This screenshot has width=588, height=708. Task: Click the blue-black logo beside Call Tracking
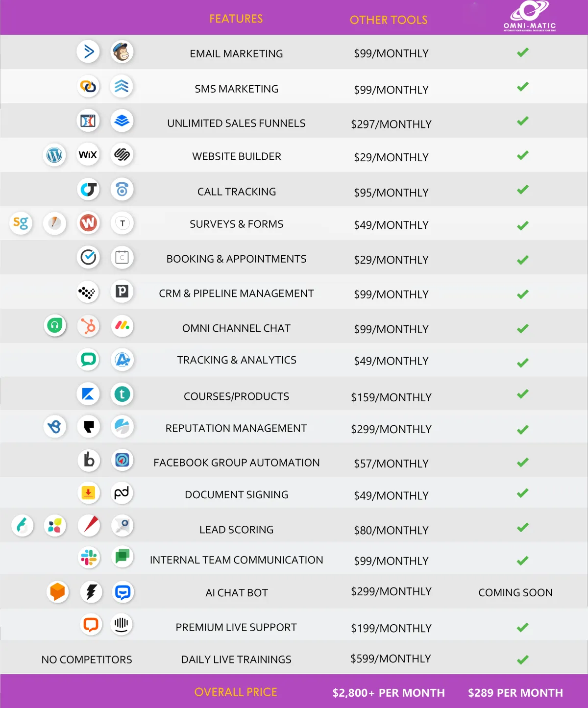pos(88,189)
